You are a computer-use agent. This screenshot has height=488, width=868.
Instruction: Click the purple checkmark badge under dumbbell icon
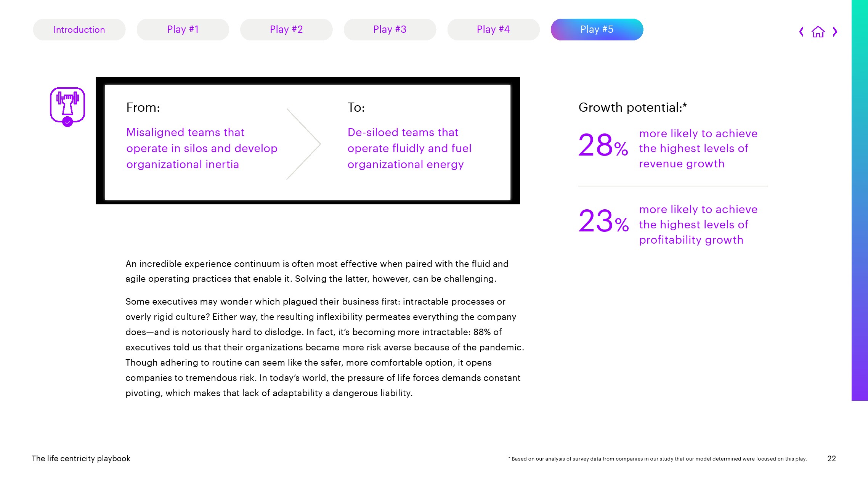(67, 122)
